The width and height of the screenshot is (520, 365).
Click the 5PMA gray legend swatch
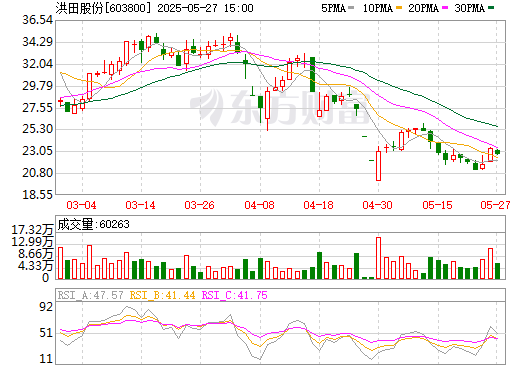point(350,8)
